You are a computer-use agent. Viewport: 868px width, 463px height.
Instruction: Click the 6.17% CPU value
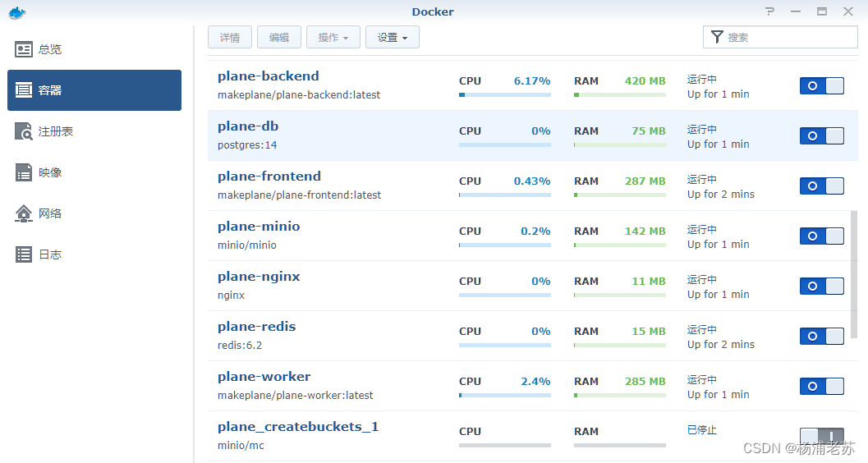[x=532, y=80]
